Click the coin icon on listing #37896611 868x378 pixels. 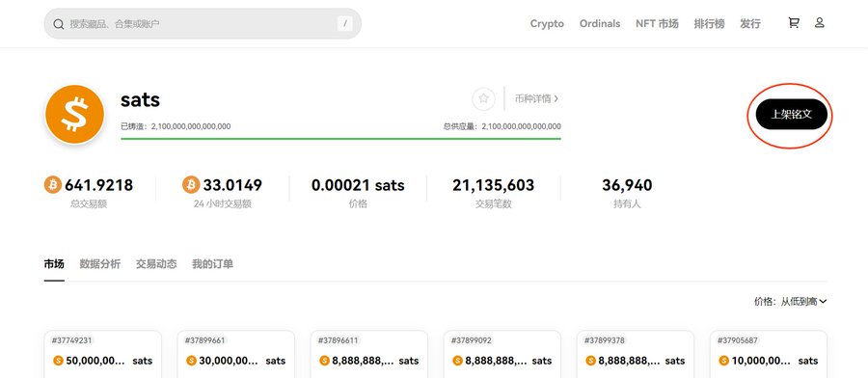click(x=325, y=361)
